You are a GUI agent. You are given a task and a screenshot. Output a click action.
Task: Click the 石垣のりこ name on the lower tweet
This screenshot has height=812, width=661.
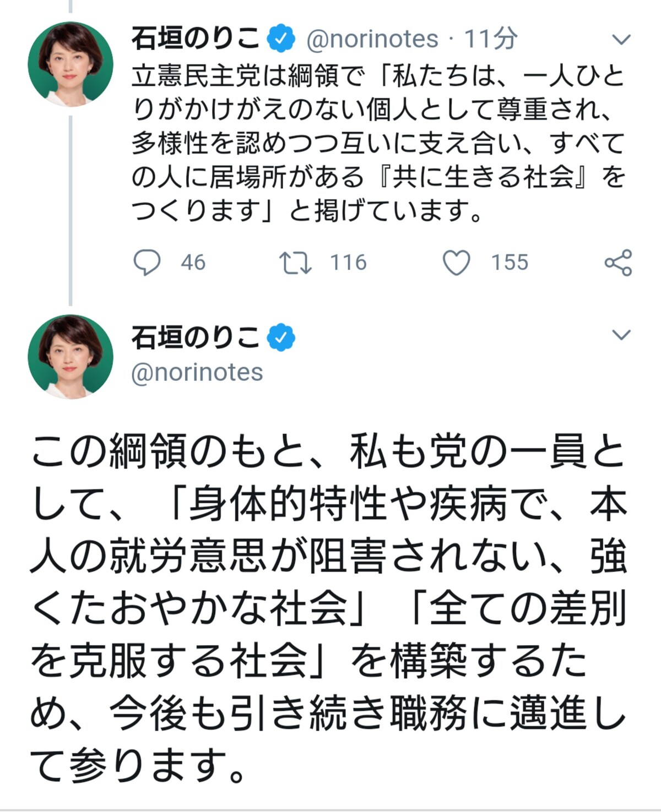coord(195,337)
